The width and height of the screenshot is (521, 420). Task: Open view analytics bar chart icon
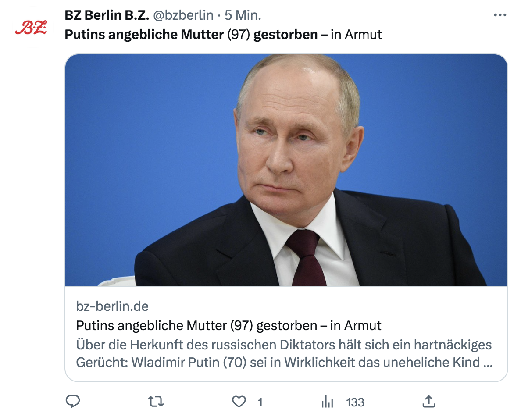tap(328, 402)
